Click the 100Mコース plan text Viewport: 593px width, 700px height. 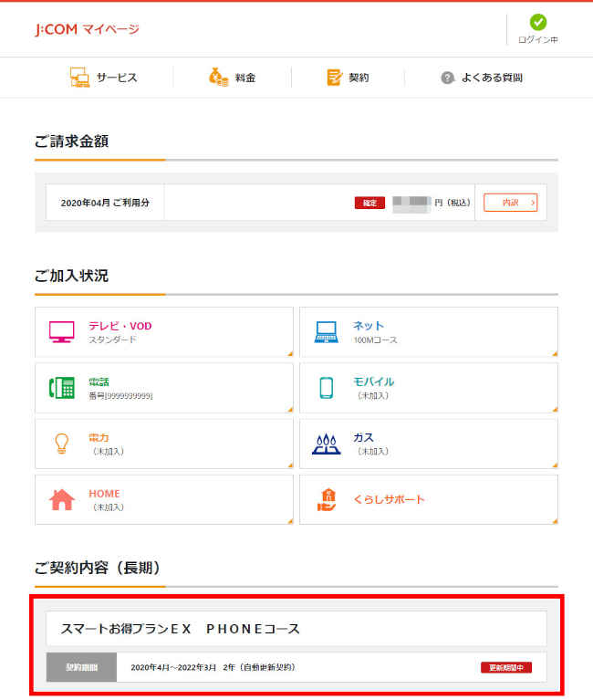click(x=375, y=340)
